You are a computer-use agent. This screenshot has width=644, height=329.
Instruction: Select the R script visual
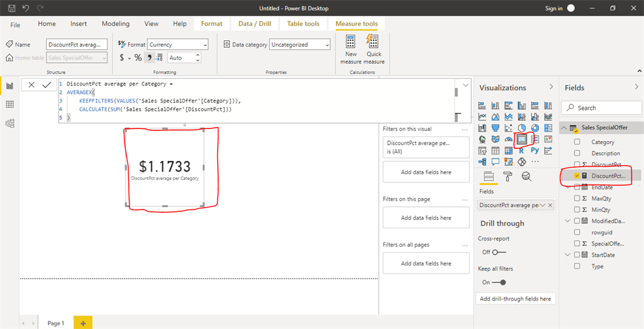(x=521, y=150)
